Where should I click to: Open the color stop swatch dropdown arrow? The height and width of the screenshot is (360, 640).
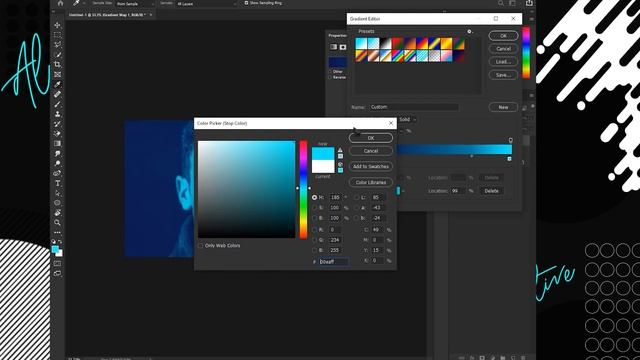403,191
